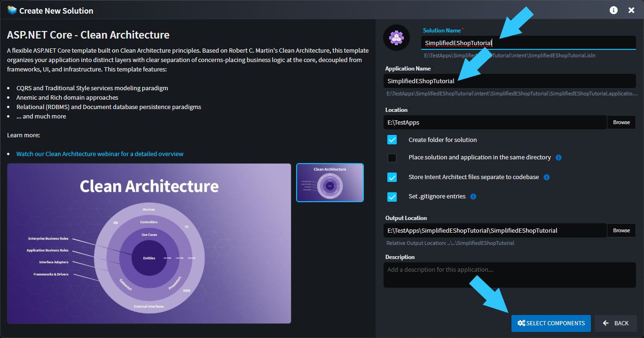Click the Set .gitignore entries label
The width and height of the screenshot is (644, 338).
(437, 197)
